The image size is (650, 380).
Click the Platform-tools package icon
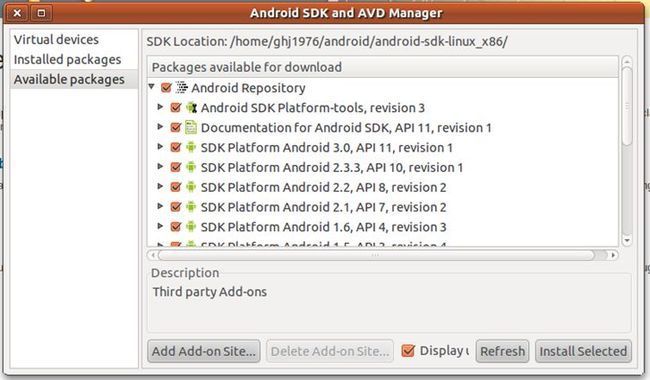click(191, 108)
